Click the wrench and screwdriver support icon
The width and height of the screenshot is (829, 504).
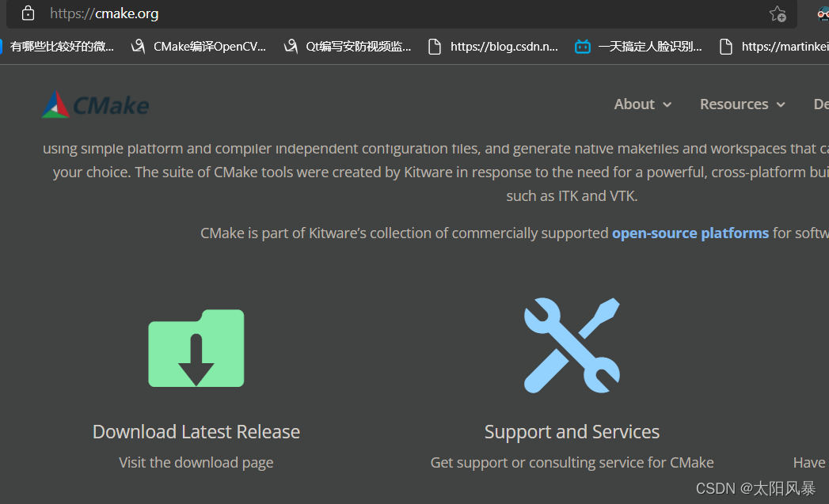coord(572,345)
